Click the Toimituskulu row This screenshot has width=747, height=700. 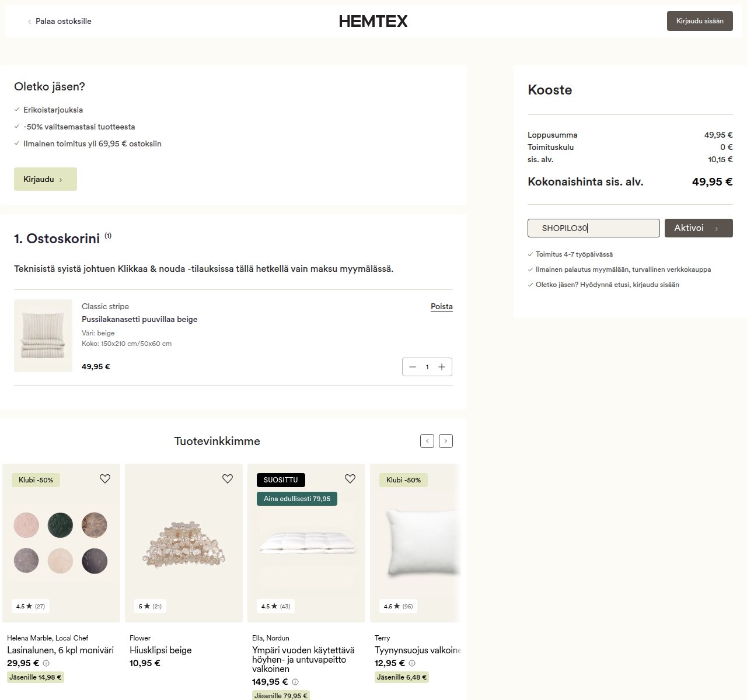coord(630,147)
